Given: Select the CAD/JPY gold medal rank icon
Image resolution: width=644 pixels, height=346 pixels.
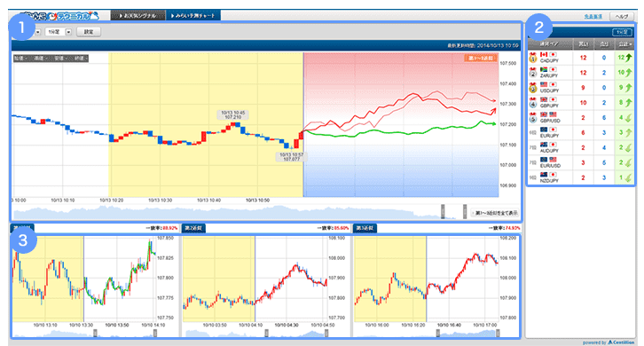Looking at the screenshot, I should [x=533, y=58].
